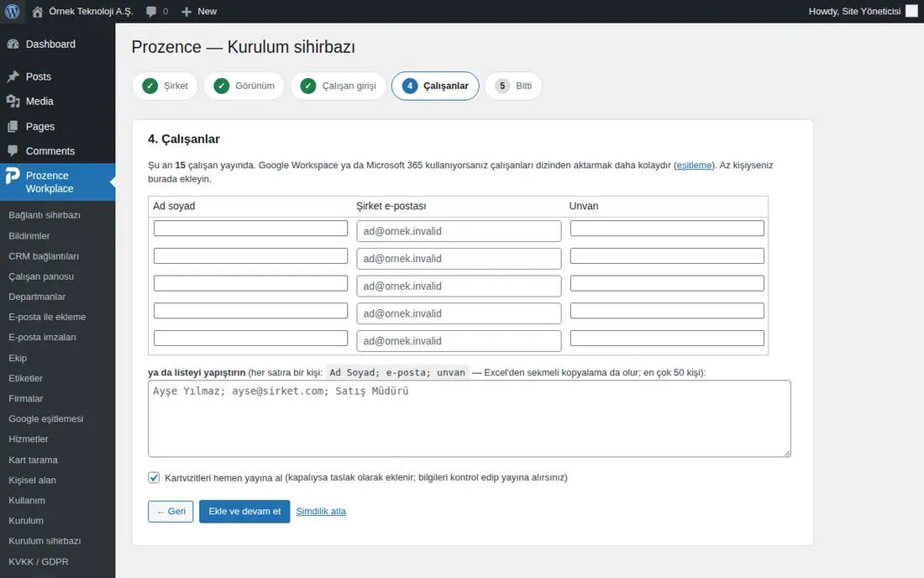Open the Bitti step tab
The height and width of the screenshot is (578, 924).
[513, 86]
